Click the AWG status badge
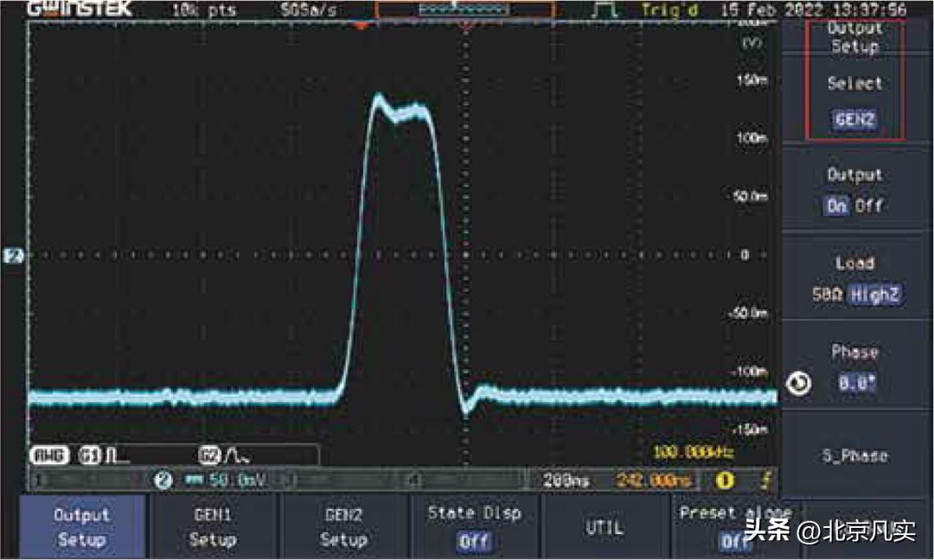 [x=47, y=455]
